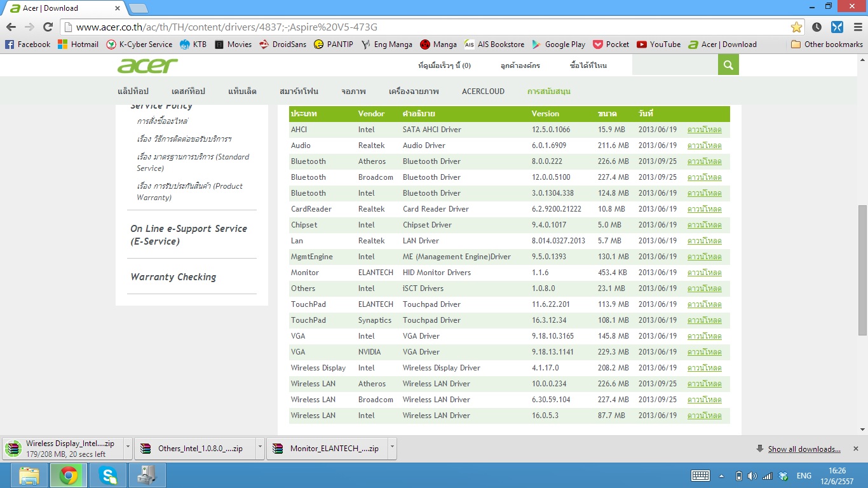868x488 pixels.
Task: Download the SATA AHCI Driver
Action: click(705, 130)
